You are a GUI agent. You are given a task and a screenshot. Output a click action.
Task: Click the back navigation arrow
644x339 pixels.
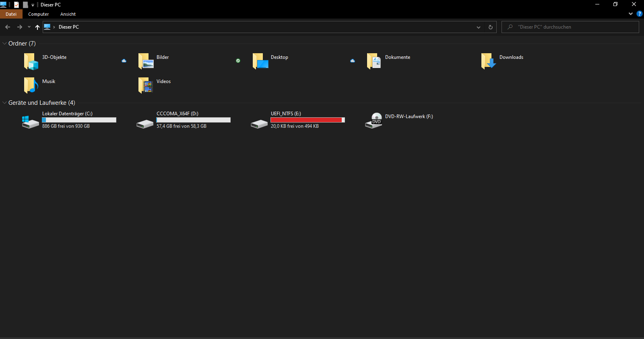point(8,27)
